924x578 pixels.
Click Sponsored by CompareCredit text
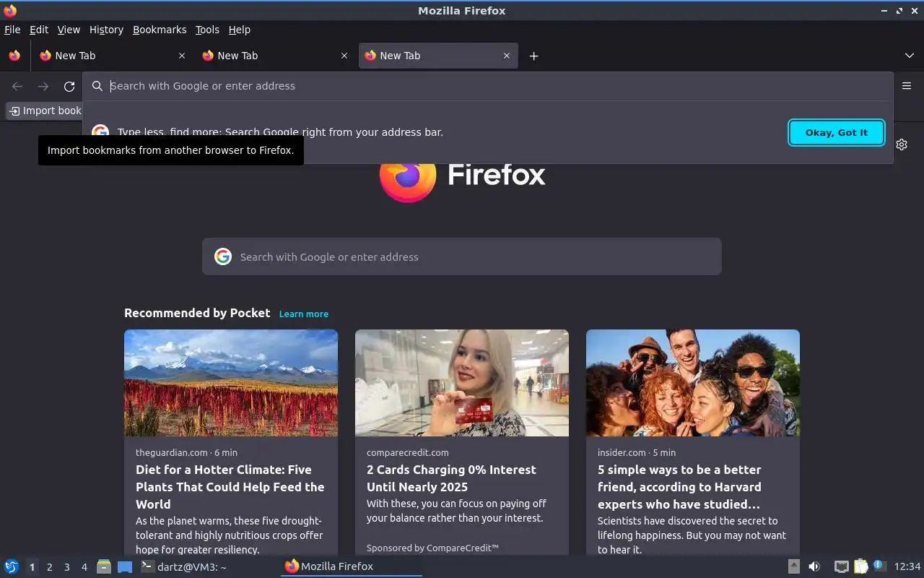pyautogui.click(x=432, y=548)
